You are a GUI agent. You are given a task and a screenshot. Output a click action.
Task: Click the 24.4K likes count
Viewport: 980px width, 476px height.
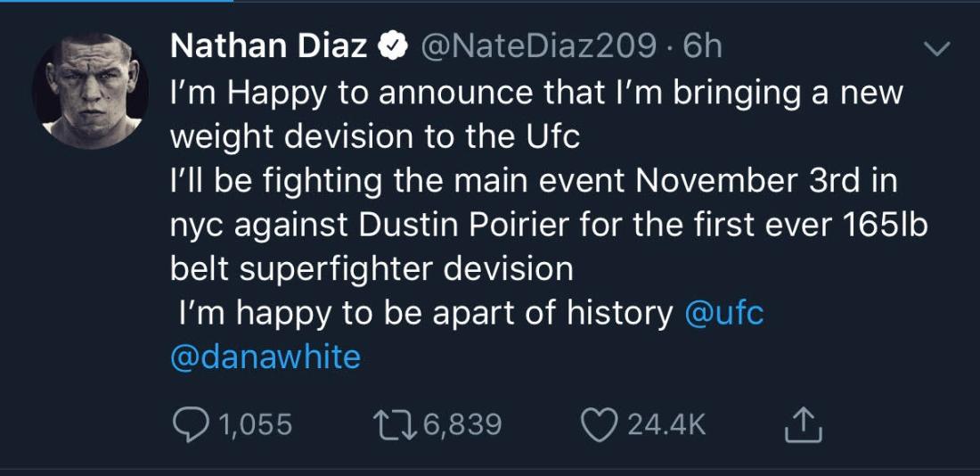(666, 425)
